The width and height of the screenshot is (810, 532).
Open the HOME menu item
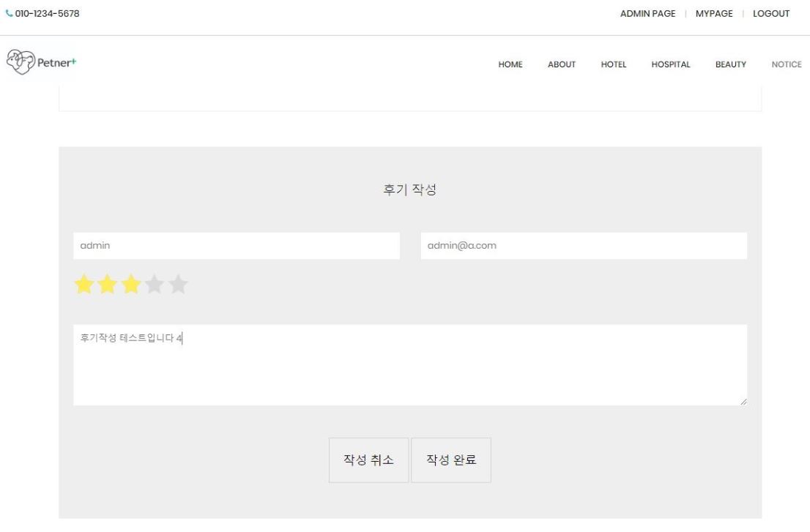click(x=510, y=64)
